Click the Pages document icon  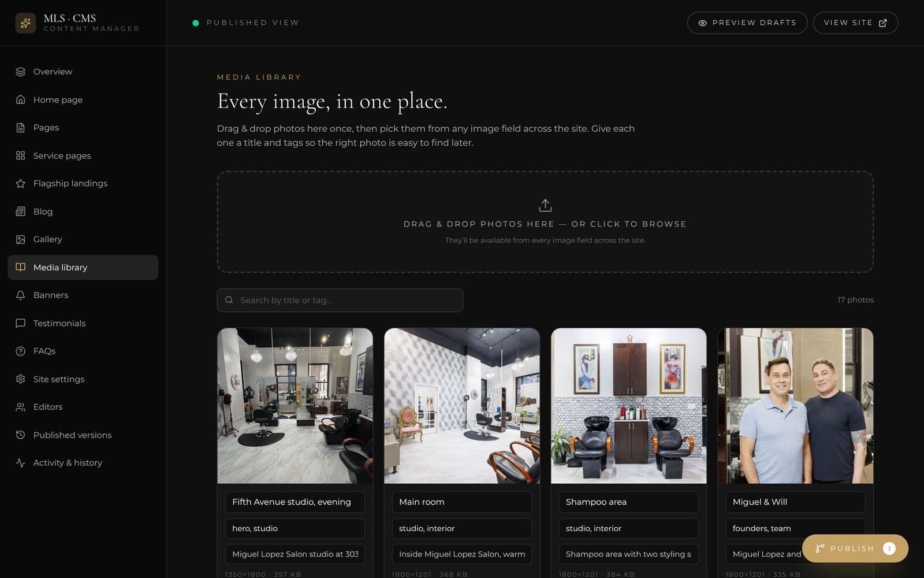21,128
